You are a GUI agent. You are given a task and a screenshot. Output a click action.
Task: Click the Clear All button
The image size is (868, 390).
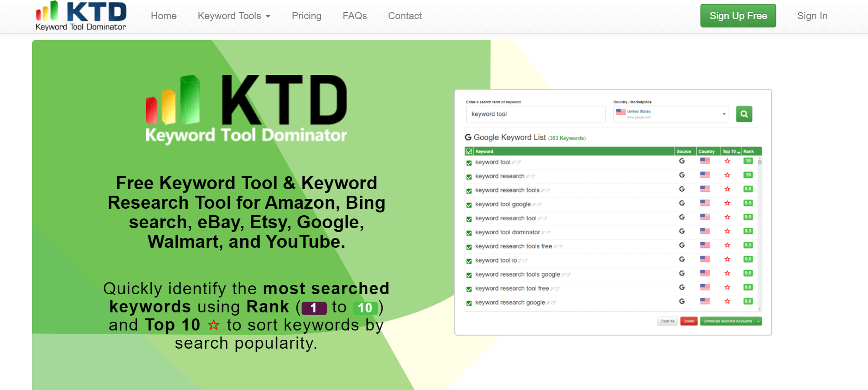[667, 321]
